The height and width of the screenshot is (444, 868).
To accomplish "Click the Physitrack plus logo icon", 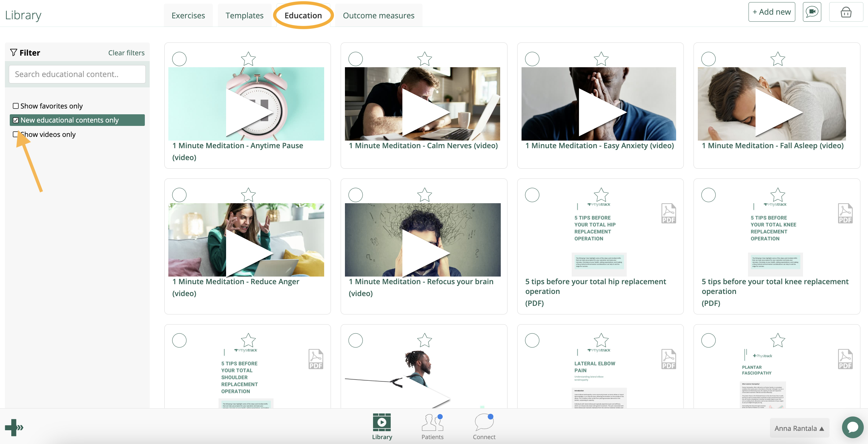I will tap(14, 427).
